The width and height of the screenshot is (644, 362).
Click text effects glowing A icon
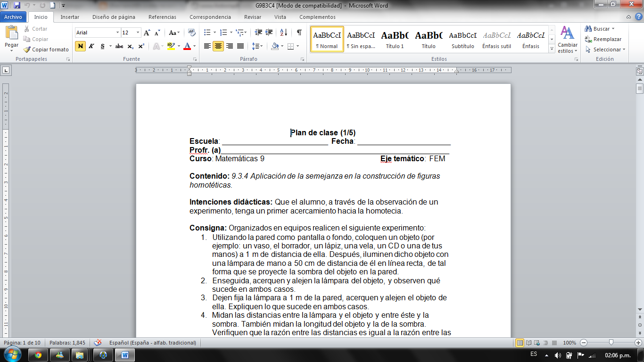[x=156, y=46]
